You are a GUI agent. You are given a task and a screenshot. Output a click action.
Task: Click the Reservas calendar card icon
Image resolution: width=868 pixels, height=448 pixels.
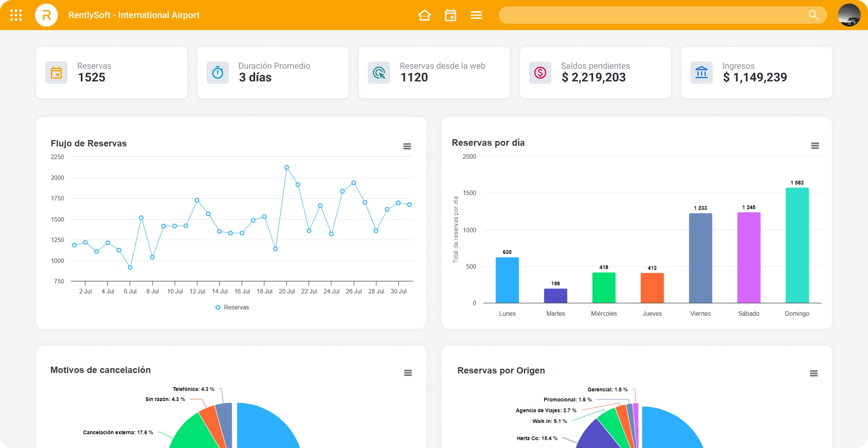pos(56,72)
